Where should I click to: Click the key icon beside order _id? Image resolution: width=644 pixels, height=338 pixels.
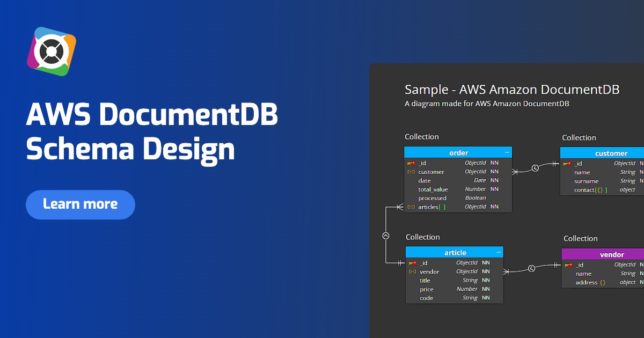click(411, 163)
